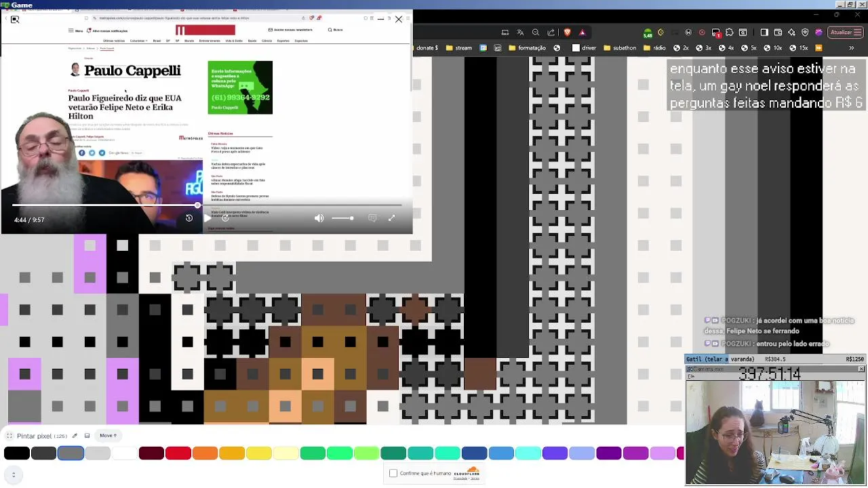Click the share page icon
The image size is (868, 488).
(551, 32)
